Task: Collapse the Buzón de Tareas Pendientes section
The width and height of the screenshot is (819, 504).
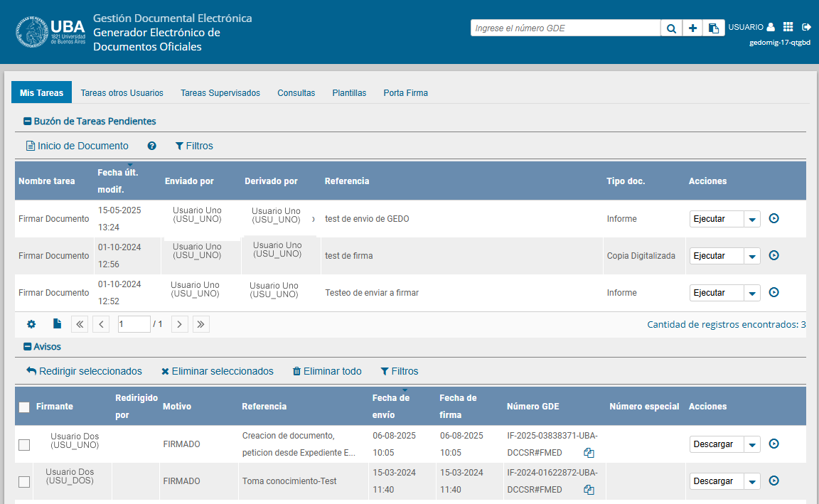Action: pos(28,122)
